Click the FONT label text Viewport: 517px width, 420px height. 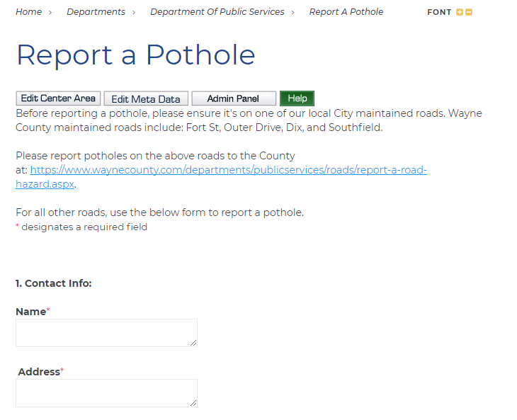click(x=439, y=12)
